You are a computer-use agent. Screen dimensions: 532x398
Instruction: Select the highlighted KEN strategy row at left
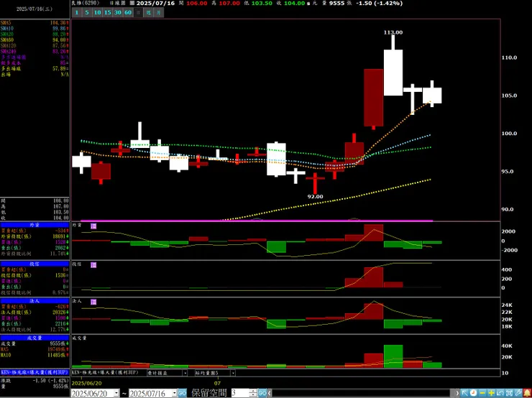35,372
